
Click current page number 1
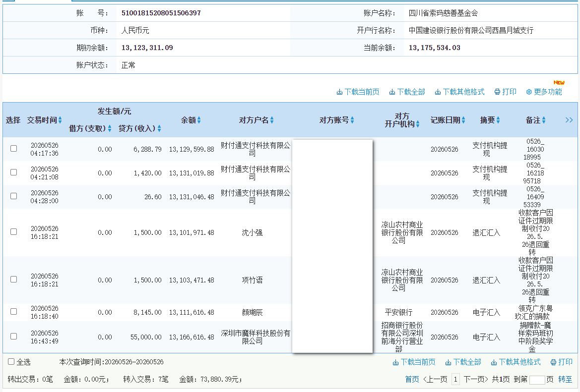(455, 380)
